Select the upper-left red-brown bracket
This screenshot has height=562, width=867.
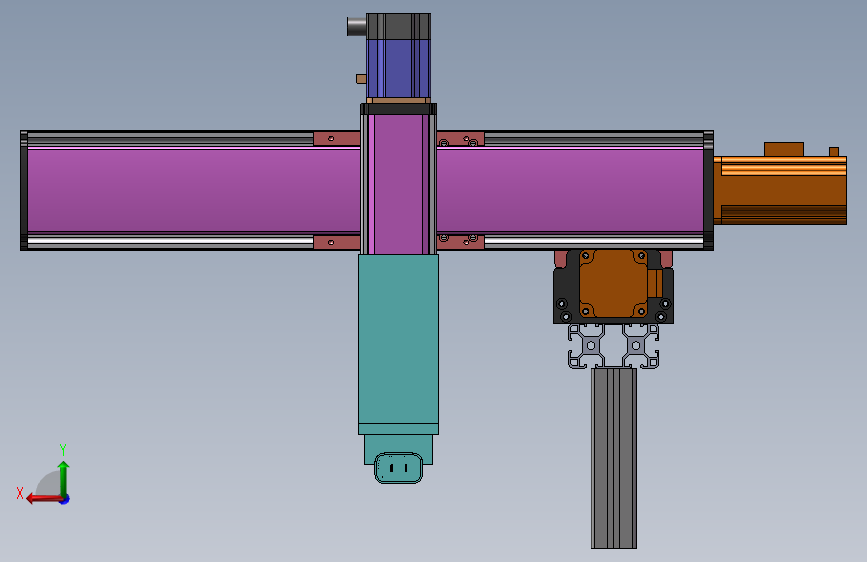337,138
